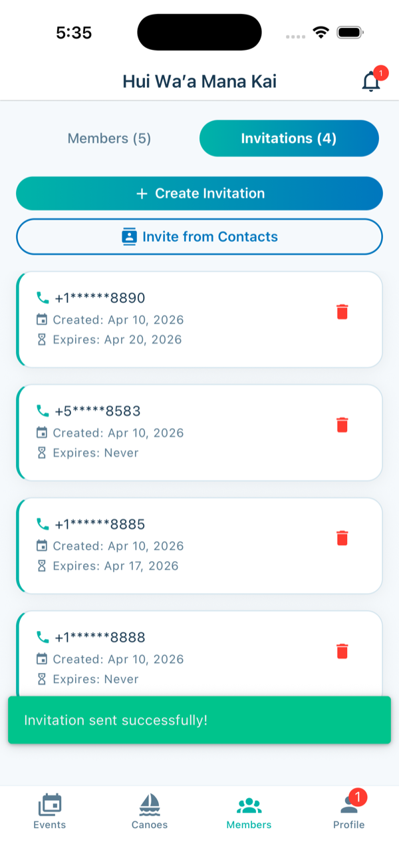This screenshot has width=399, height=868.
Task: Delete the invitation for +1******8885
Action: pos(342,538)
